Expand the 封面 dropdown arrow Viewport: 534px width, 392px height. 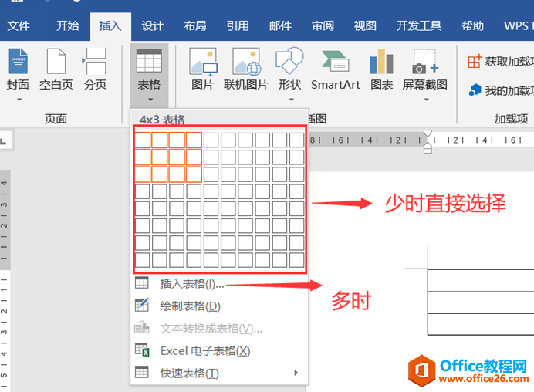point(19,100)
